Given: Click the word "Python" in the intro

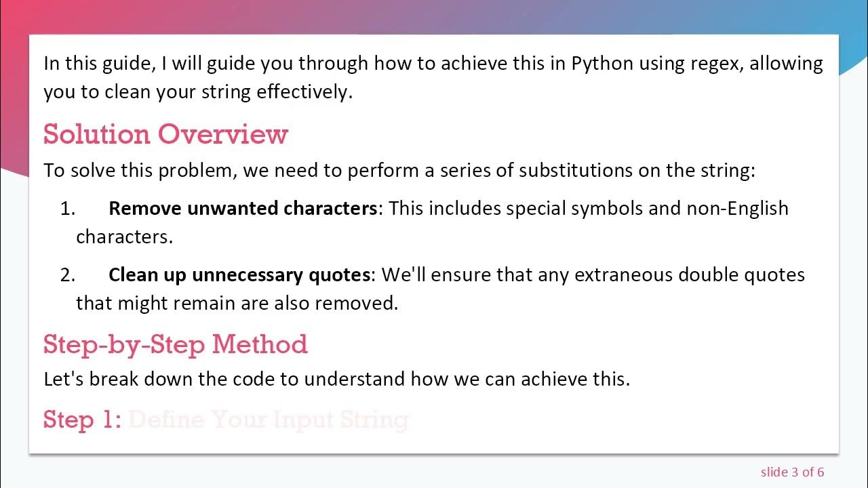Looking at the screenshot, I should point(602,64).
